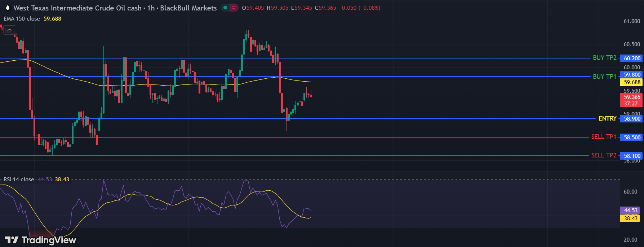Collapse the indicator legend with chevron
The height and width of the screenshot is (247, 644).
pos(9,30)
